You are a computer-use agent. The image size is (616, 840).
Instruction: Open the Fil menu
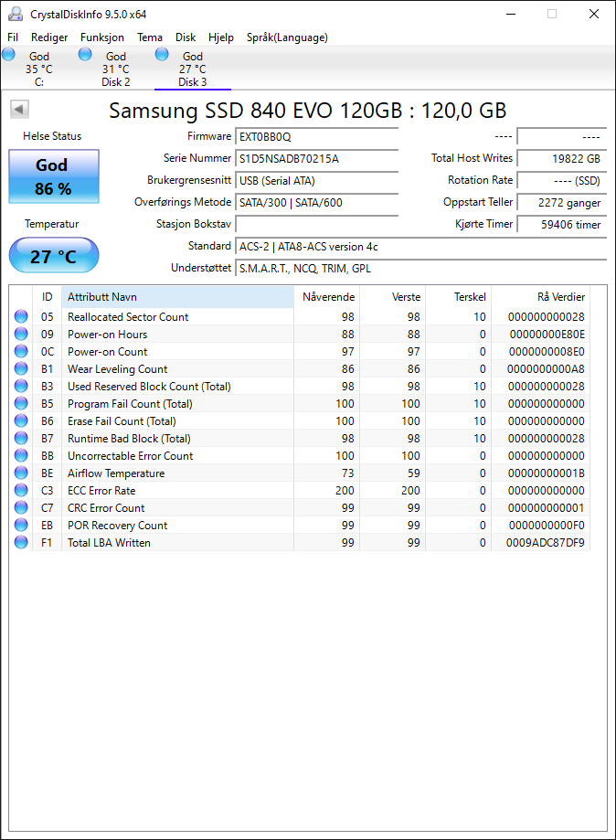[x=13, y=37]
